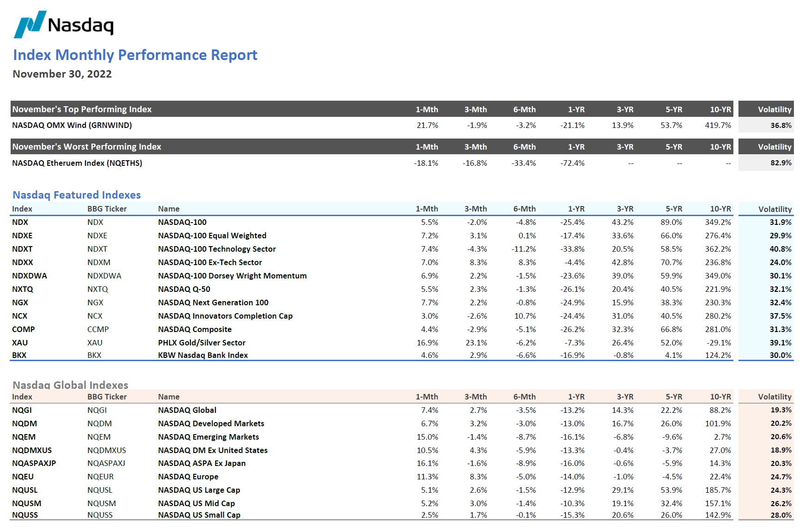Click the NQEM index cell
Image resolution: width=805 pixels, height=532 pixels.
pyautogui.click(x=24, y=437)
